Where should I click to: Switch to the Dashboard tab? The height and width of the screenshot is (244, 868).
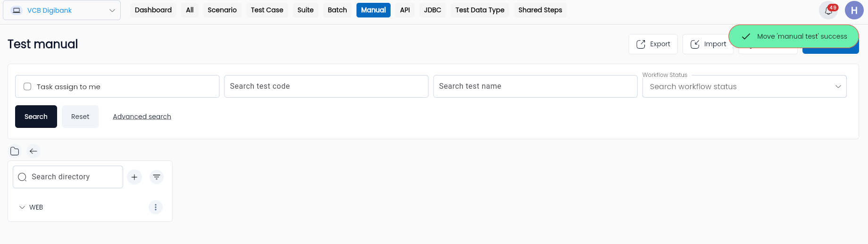point(153,10)
